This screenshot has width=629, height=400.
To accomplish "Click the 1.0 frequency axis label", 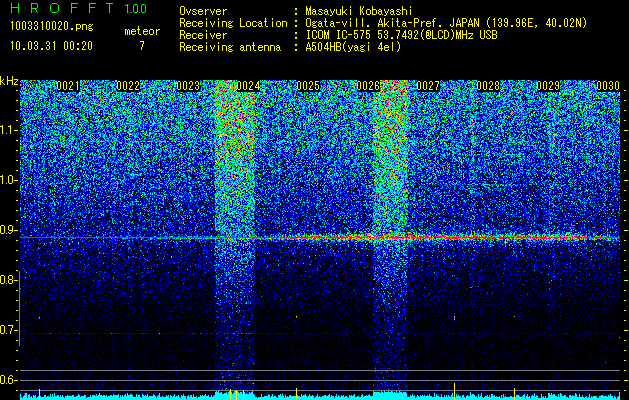I will coord(8,180).
